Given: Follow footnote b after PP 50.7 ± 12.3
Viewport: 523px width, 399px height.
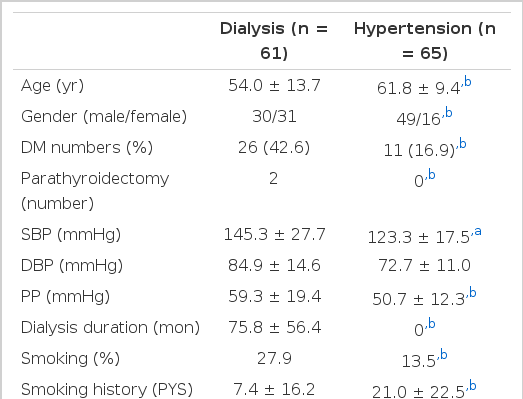Looking at the screenshot, I should point(472,293).
